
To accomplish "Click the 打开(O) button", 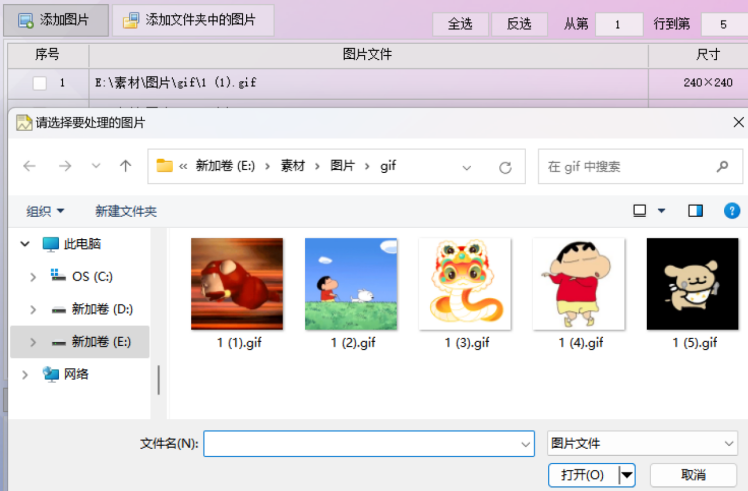I will [583, 475].
